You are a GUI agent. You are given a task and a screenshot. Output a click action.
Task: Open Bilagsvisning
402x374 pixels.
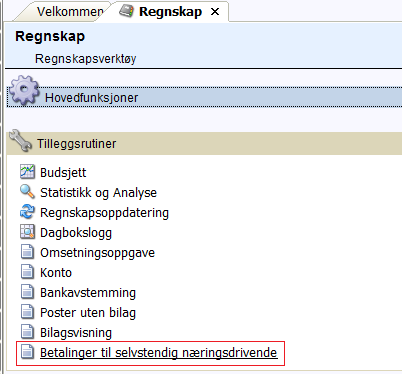pos(76,333)
